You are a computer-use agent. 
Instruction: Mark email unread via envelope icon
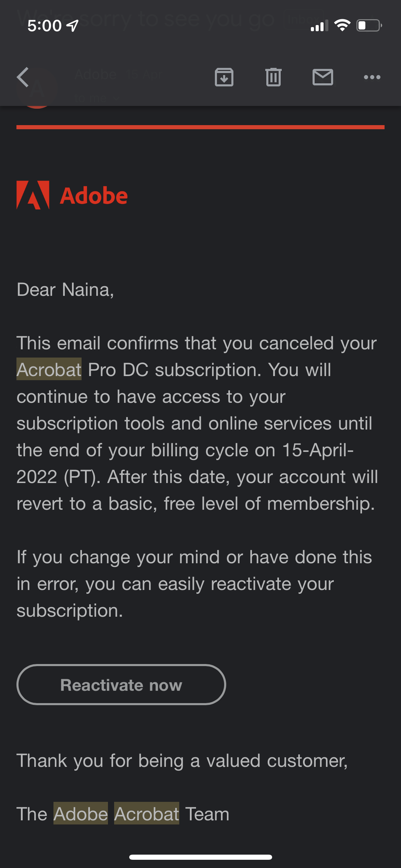coord(323,77)
